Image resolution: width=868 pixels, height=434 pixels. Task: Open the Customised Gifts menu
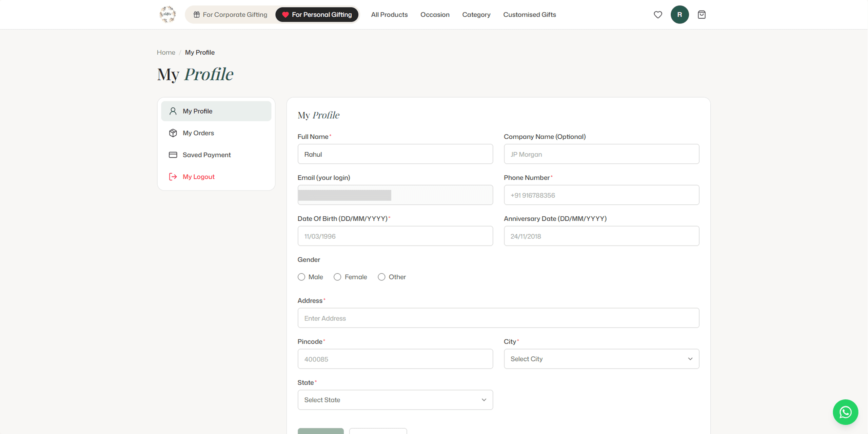pyautogui.click(x=530, y=15)
